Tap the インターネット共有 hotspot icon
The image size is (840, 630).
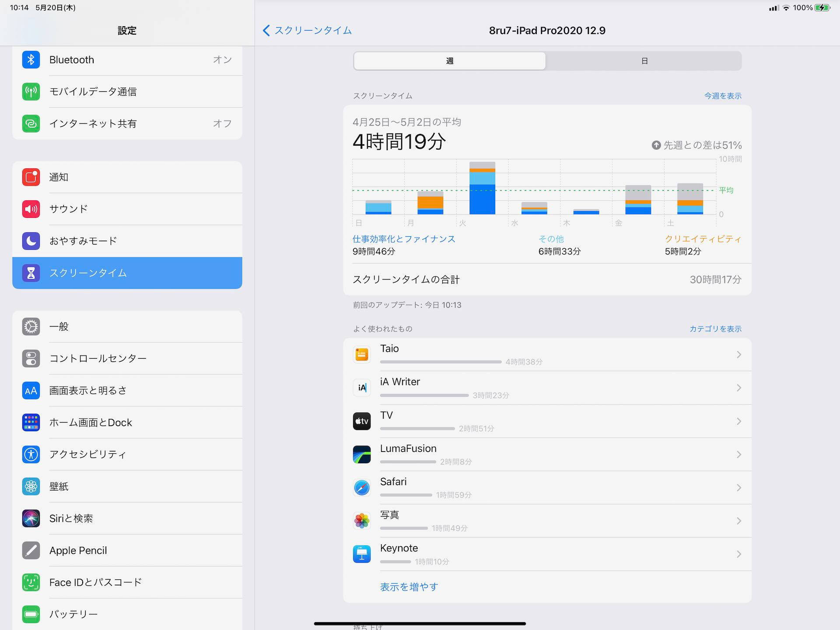[31, 123]
